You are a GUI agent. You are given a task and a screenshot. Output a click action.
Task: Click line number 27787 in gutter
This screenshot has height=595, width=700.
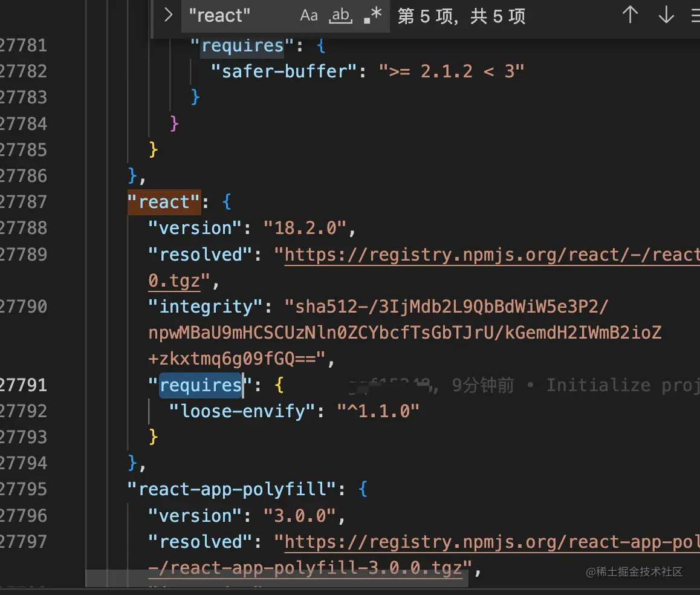(x=23, y=202)
